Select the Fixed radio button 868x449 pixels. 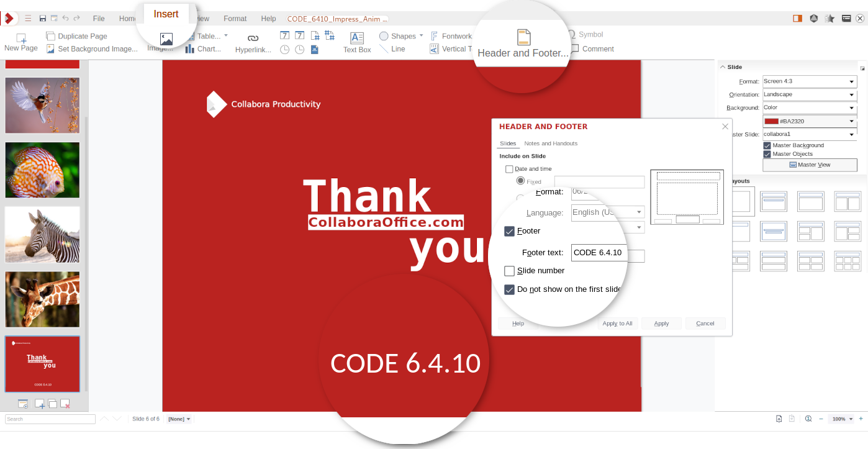[x=520, y=181]
